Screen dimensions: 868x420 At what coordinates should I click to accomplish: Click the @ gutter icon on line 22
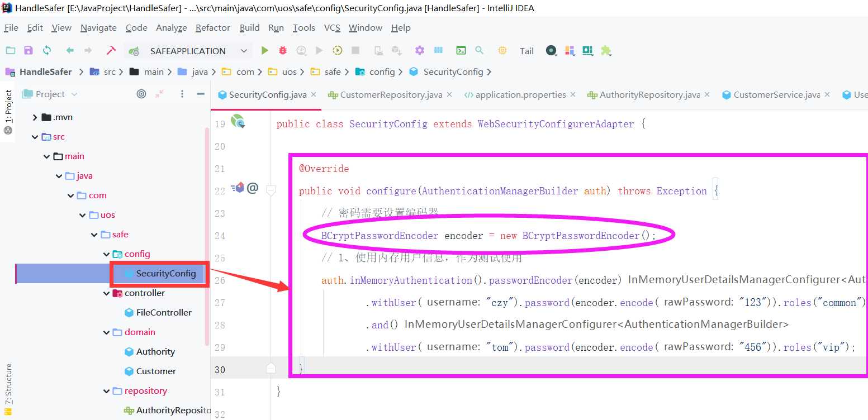tap(253, 188)
